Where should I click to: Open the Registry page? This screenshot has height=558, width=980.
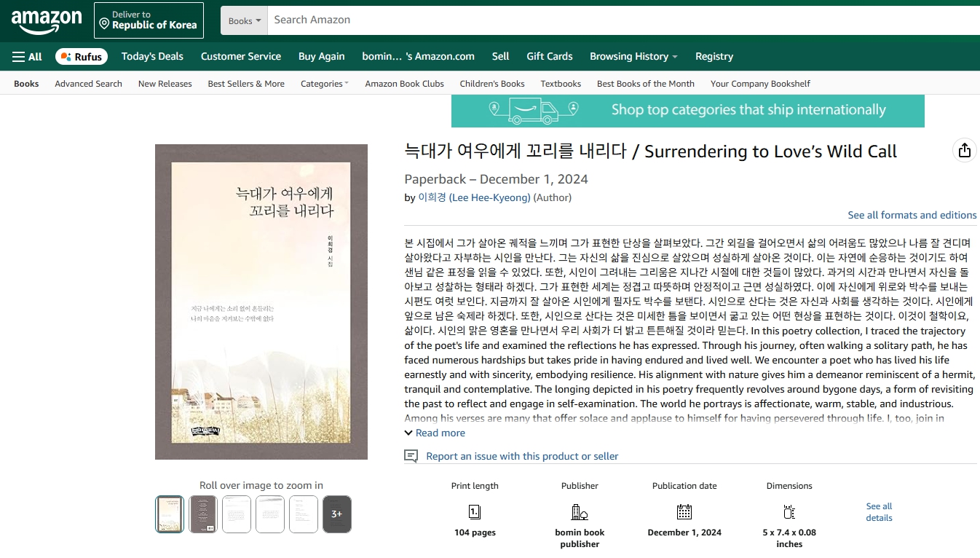tap(714, 57)
